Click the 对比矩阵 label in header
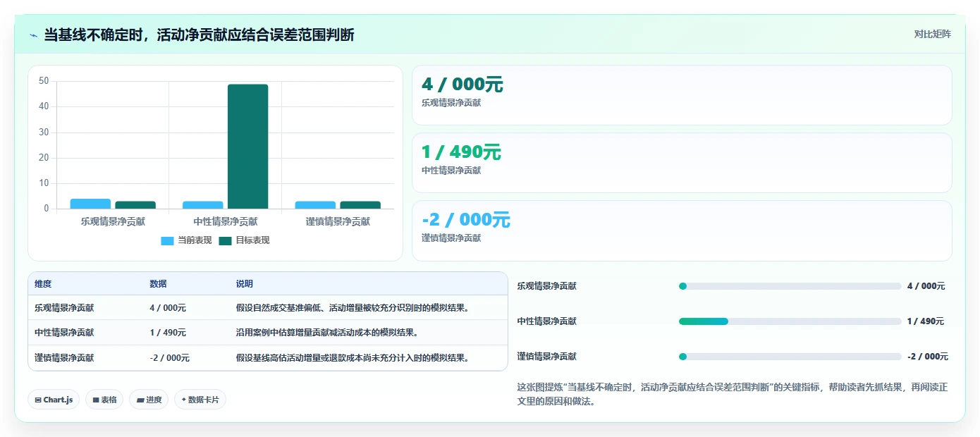Screen dimensions: 980x437 (932, 34)
